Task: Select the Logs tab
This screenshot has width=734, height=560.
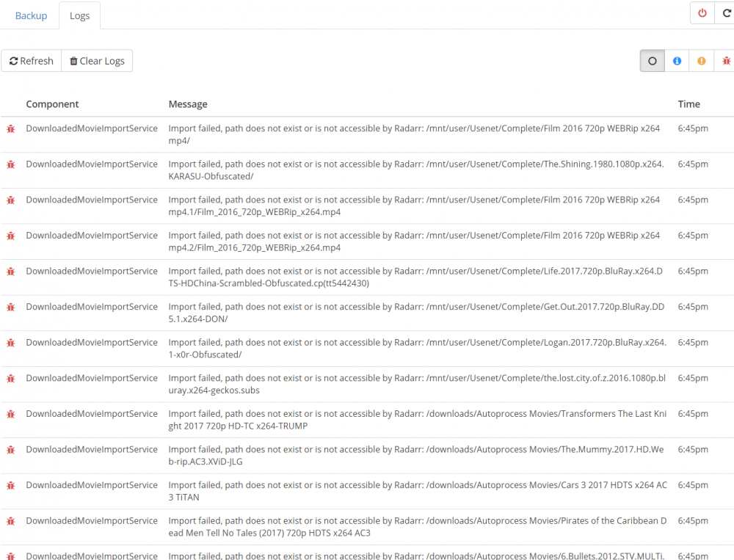Action: click(x=79, y=15)
